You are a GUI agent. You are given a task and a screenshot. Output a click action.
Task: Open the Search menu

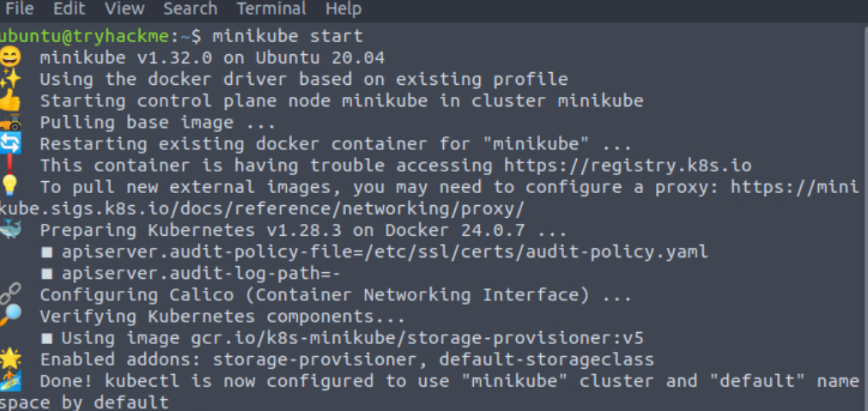tap(190, 9)
